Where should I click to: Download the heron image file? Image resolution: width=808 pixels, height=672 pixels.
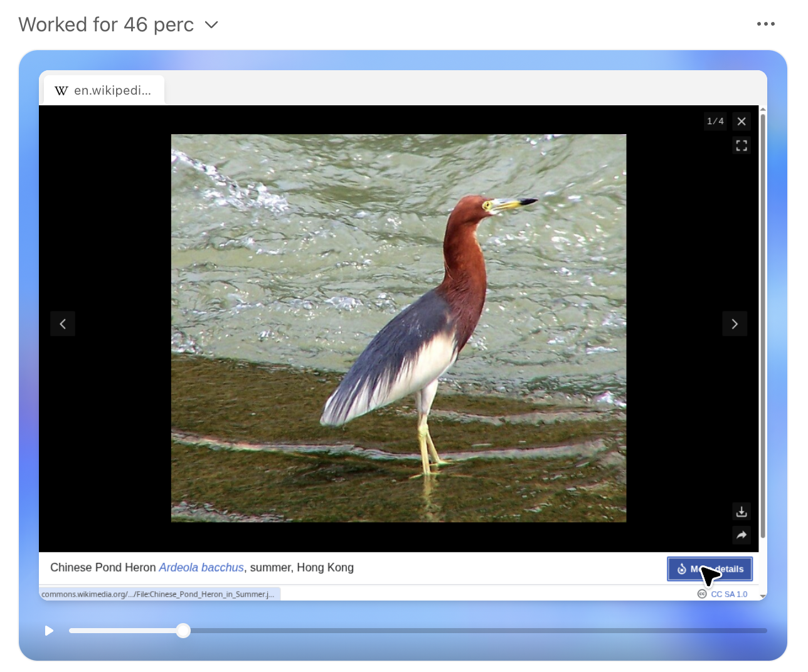point(742,512)
